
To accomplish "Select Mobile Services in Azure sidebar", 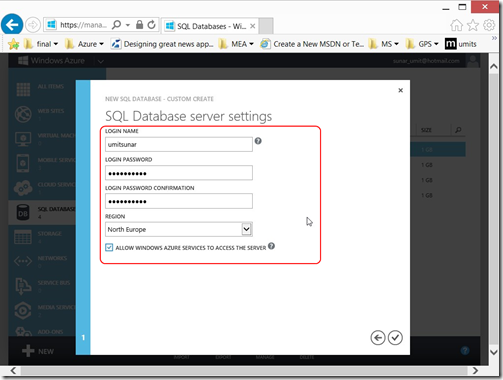I will pyautogui.click(x=42, y=163).
